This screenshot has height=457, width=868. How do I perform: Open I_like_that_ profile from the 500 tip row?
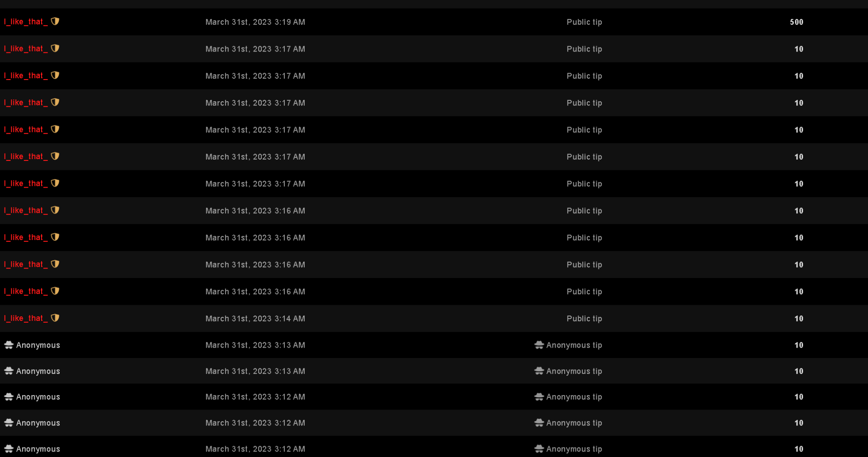pos(26,22)
